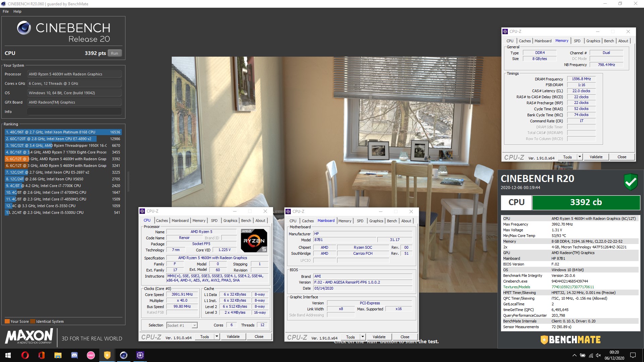This screenshot has width=644, height=362.
Task: Open CPU tab in CPU-Z Memory window
Action: (510, 41)
